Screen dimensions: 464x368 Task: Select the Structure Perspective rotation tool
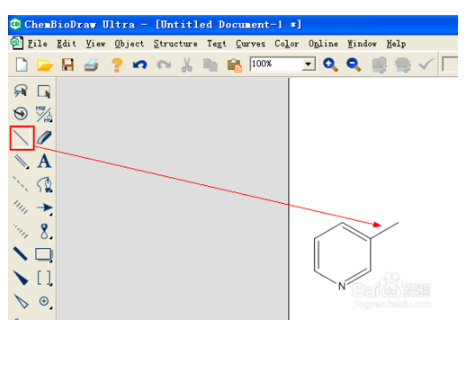[21, 113]
